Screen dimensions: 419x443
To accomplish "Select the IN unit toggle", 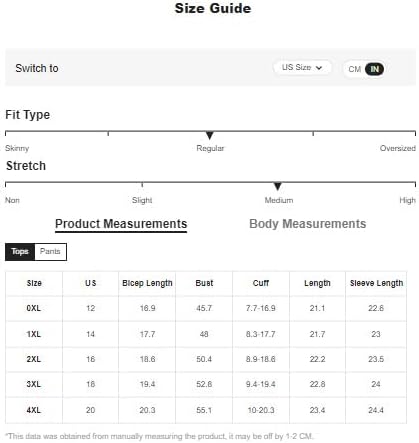I will click(x=374, y=69).
